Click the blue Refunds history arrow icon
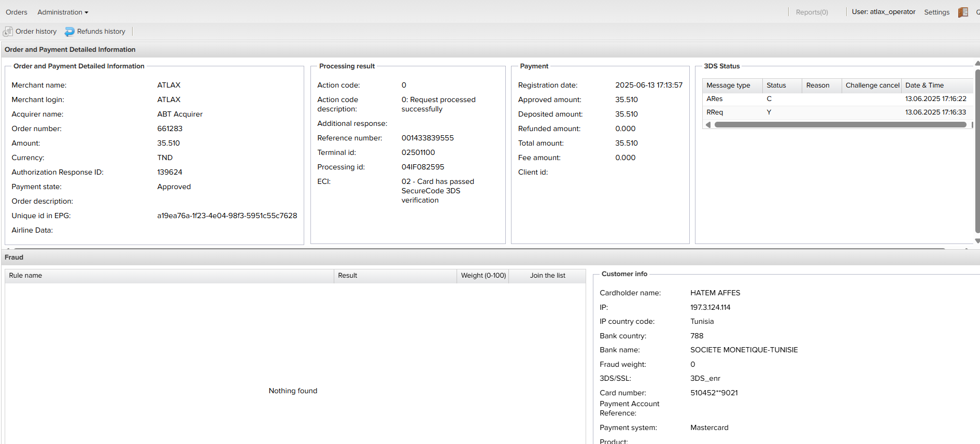The width and height of the screenshot is (980, 444). [x=69, y=32]
